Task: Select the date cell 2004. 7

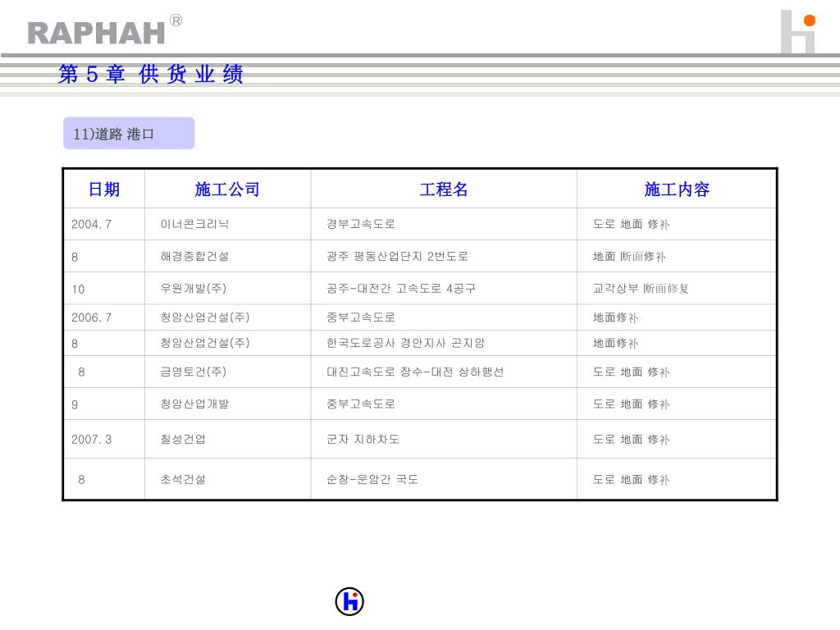Action: tap(92, 225)
